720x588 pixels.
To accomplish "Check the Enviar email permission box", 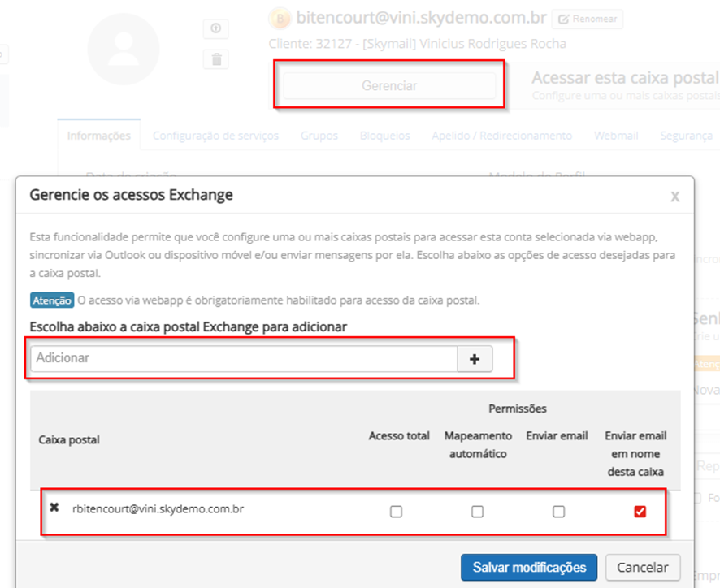I will coord(558,512).
